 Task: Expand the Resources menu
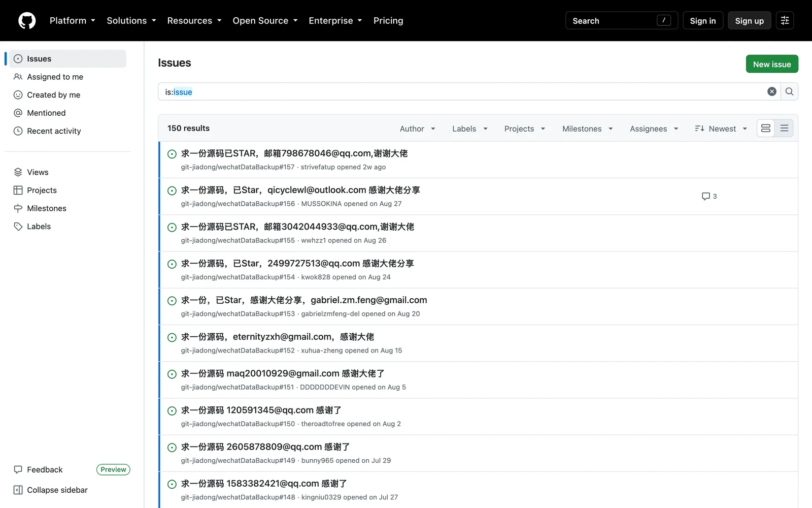(194, 21)
